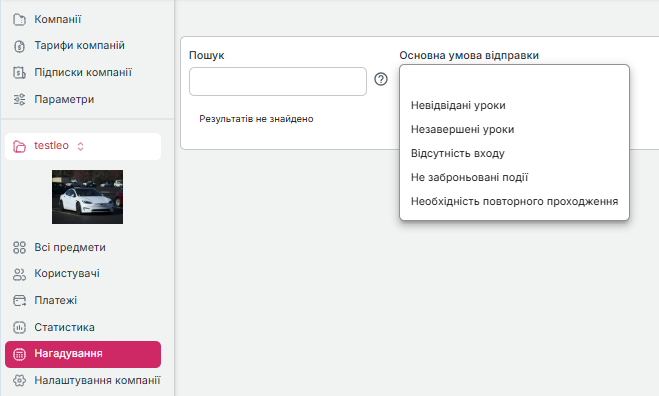
Task: Click the Результатів не знайдено text
Action: (256, 119)
